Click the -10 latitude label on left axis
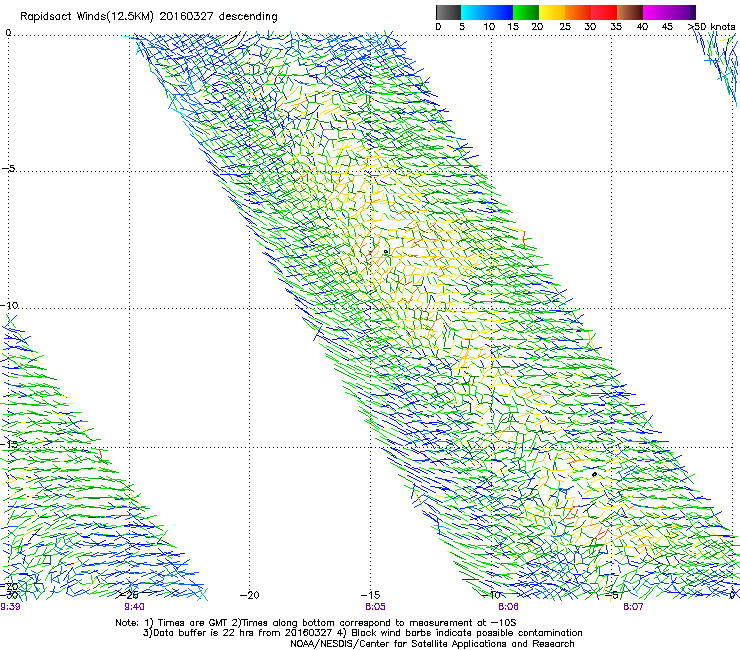The image size is (740, 650). pos(9,305)
